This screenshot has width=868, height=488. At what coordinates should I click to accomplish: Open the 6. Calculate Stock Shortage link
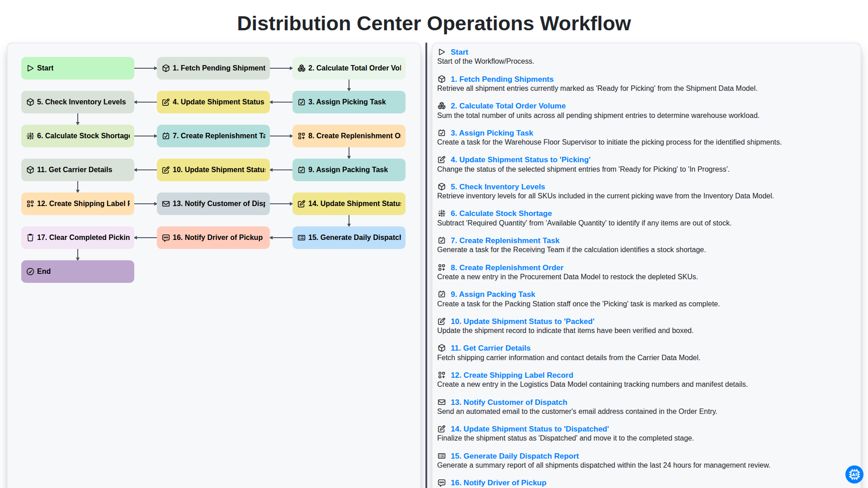point(501,214)
